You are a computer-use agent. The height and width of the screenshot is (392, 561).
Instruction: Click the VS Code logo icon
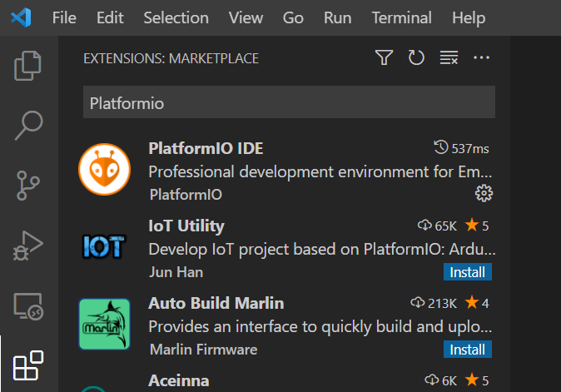(x=21, y=17)
